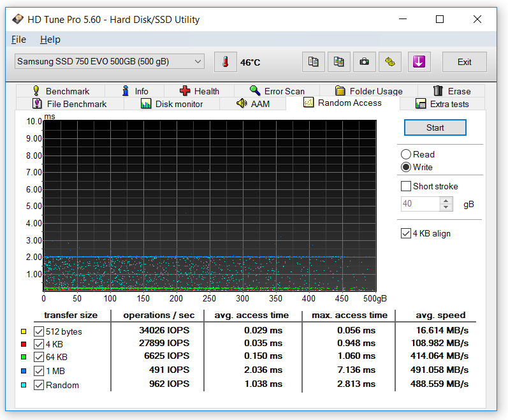Image resolution: width=508 pixels, height=420 pixels.
Task: Click the Random Access tab icon
Action: (308, 103)
